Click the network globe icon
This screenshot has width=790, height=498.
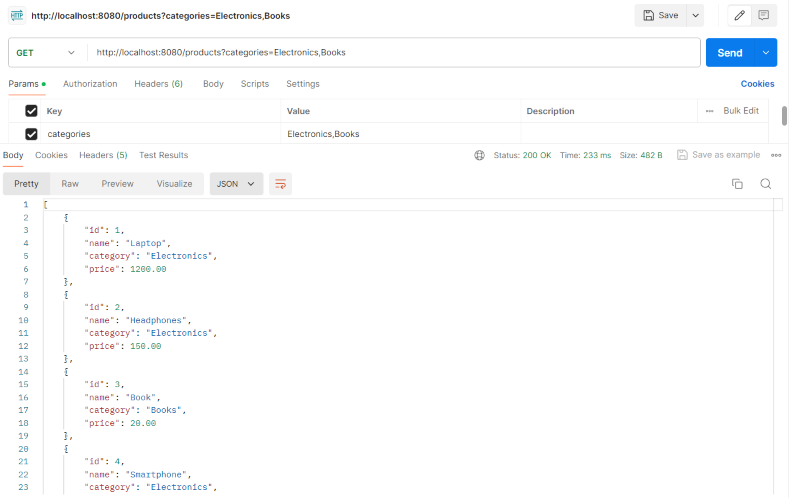point(480,155)
